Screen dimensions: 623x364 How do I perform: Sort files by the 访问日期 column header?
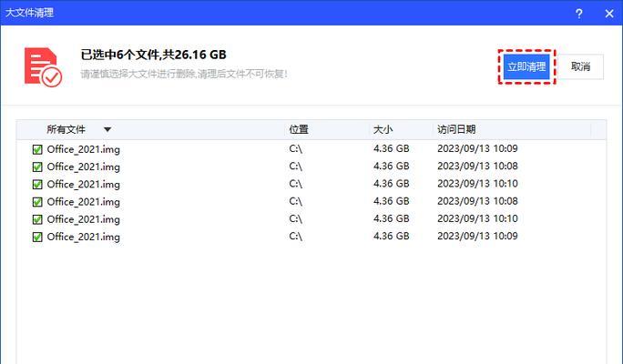(456, 129)
